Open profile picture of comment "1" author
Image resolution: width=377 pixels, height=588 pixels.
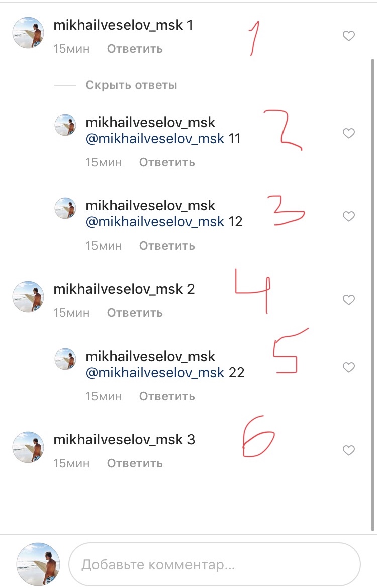(28, 33)
